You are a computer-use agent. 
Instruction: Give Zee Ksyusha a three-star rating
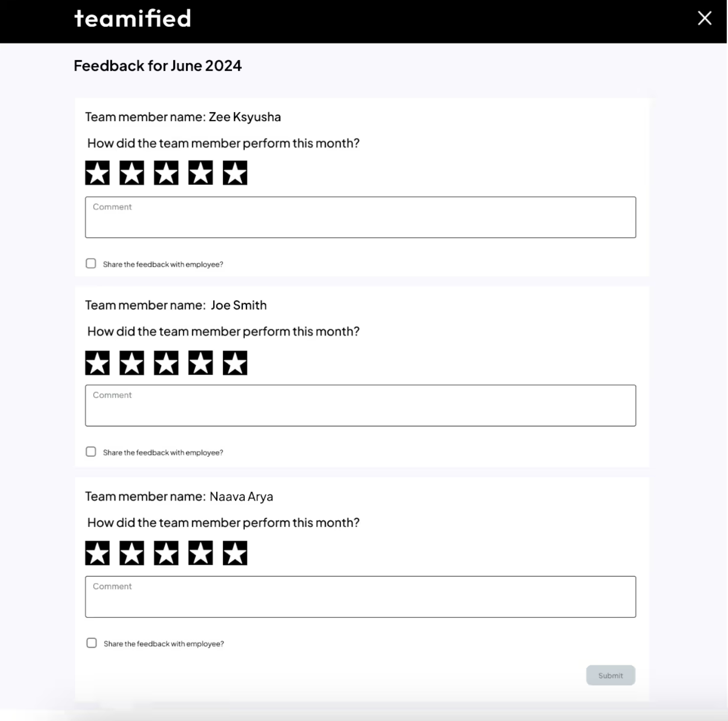pyautogui.click(x=166, y=173)
